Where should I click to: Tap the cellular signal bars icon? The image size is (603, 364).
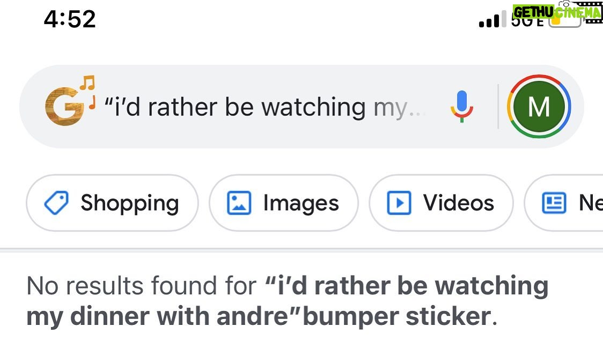tap(492, 20)
